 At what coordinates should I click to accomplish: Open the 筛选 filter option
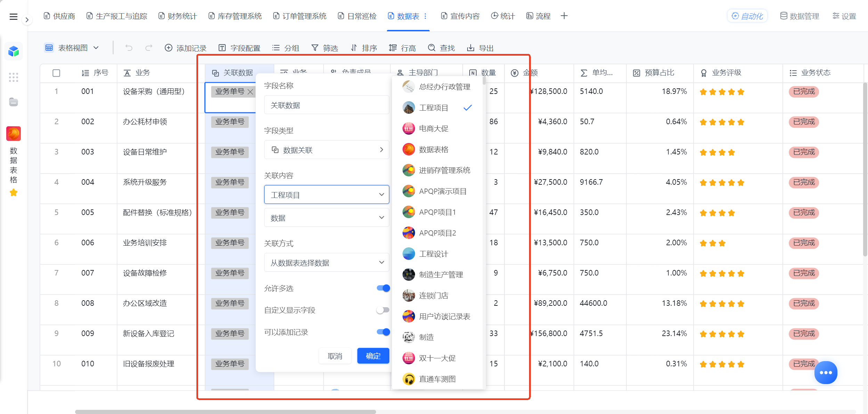coord(325,48)
